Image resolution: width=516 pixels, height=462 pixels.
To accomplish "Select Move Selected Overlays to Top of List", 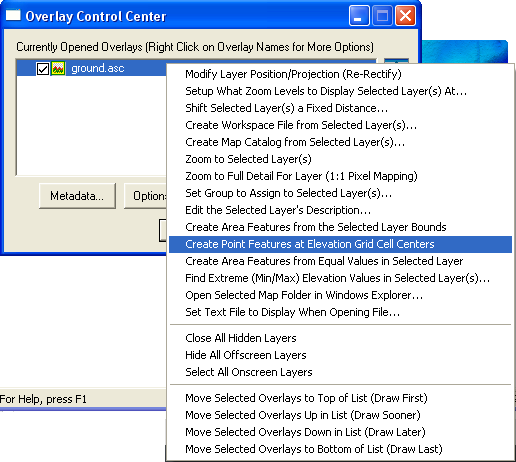I will point(340,398).
